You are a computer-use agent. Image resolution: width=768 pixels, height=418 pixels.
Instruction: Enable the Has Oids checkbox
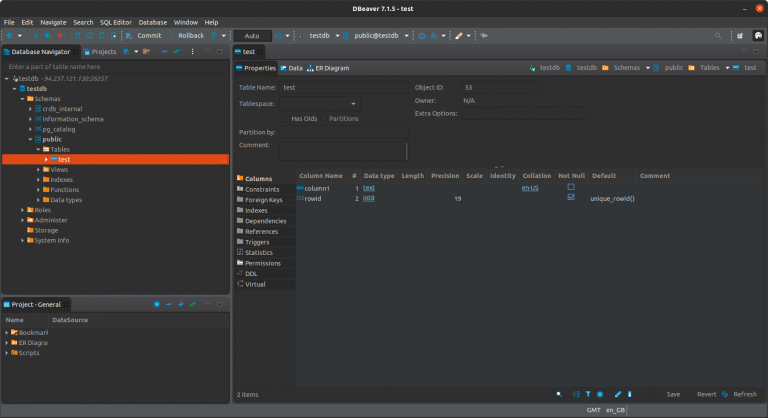tap(284, 118)
